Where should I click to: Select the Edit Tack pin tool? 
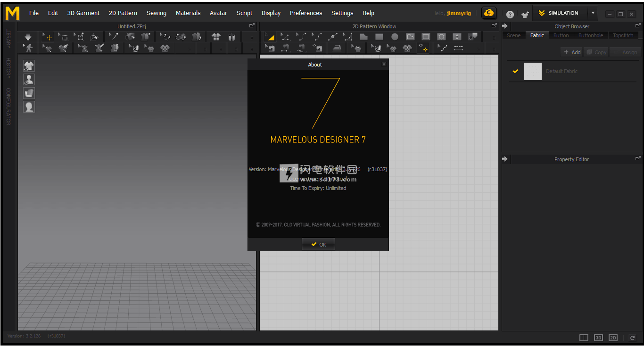click(114, 37)
